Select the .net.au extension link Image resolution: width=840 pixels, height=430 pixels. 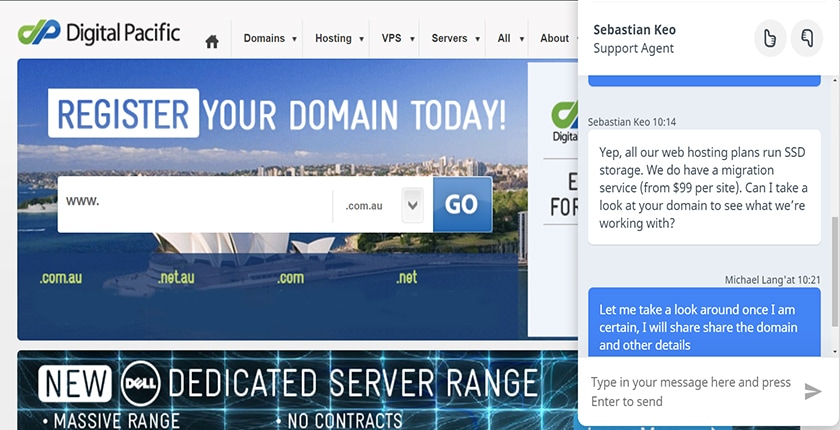coord(177,278)
